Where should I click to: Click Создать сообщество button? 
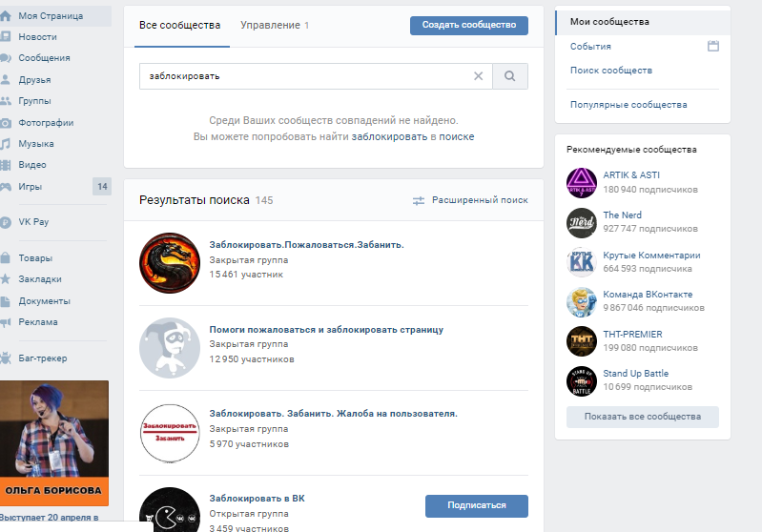coord(469,25)
